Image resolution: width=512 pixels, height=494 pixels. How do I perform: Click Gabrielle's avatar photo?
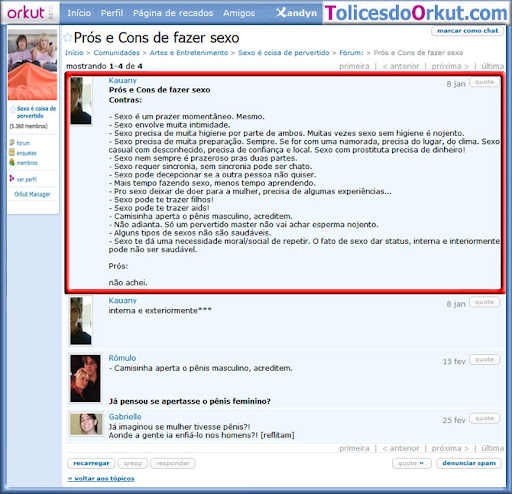click(86, 424)
